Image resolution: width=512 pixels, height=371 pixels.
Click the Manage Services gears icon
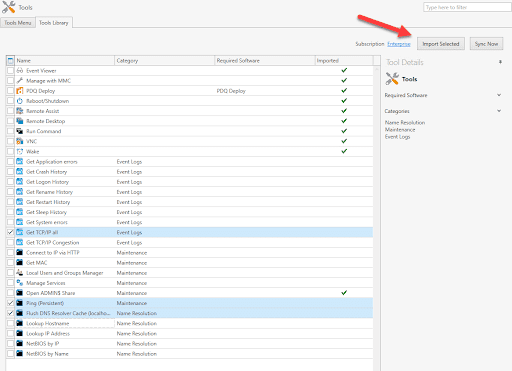point(20,283)
